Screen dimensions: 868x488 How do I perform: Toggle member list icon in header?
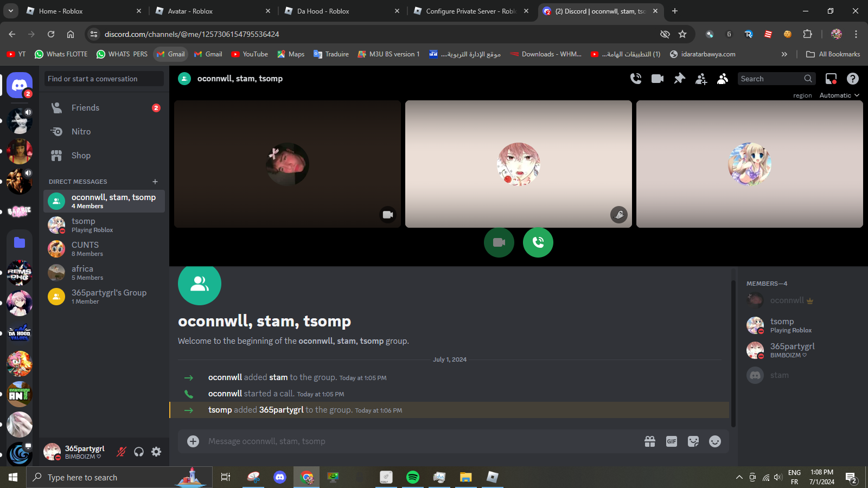tap(723, 79)
